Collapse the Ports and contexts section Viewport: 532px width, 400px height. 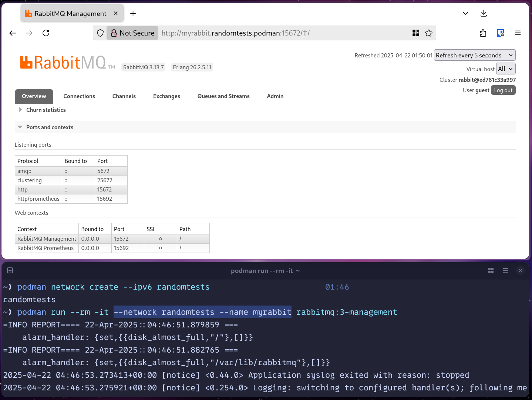point(50,127)
